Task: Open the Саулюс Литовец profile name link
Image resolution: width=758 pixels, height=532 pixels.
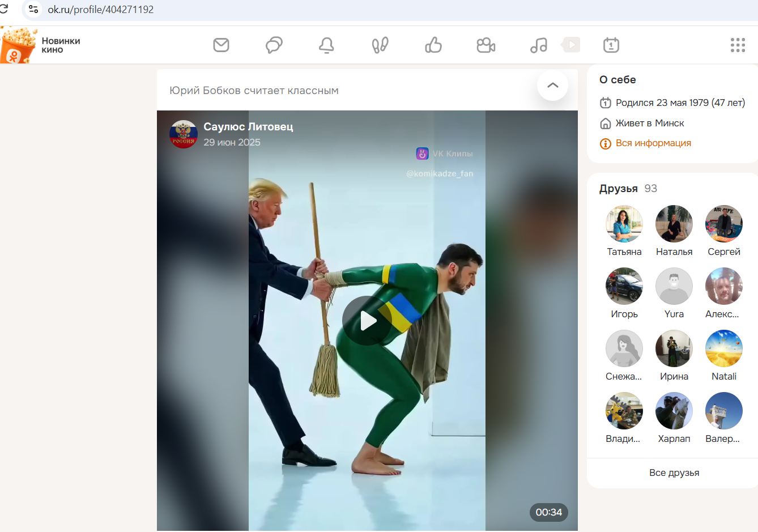Action: point(248,126)
